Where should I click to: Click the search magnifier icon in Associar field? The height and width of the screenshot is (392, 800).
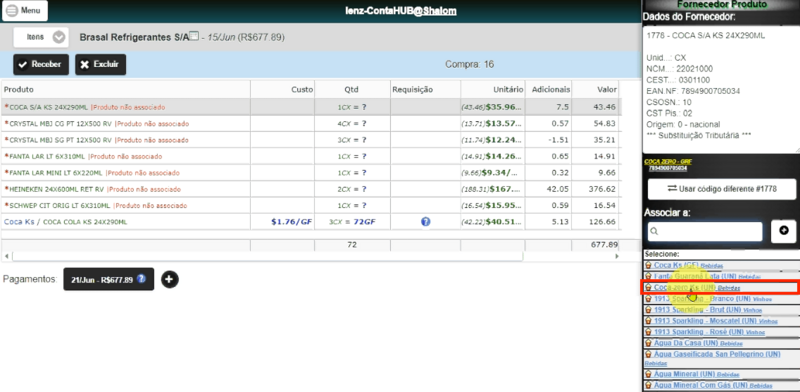[655, 232]
